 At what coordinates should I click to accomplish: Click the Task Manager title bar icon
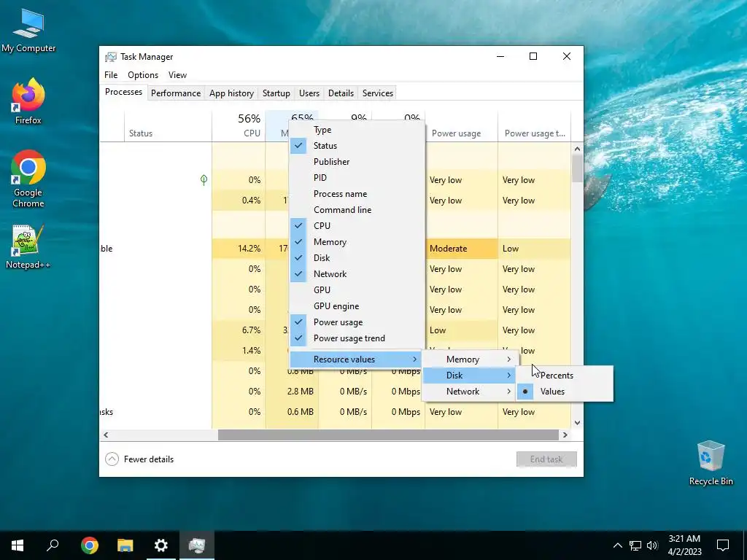[111, 57]
